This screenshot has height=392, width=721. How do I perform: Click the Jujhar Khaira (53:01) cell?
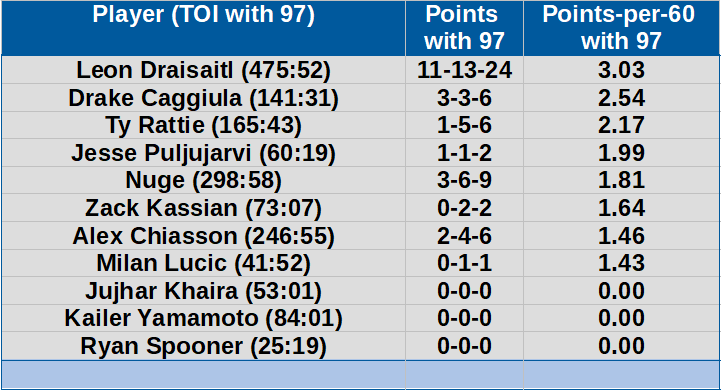tap(203, 290)
